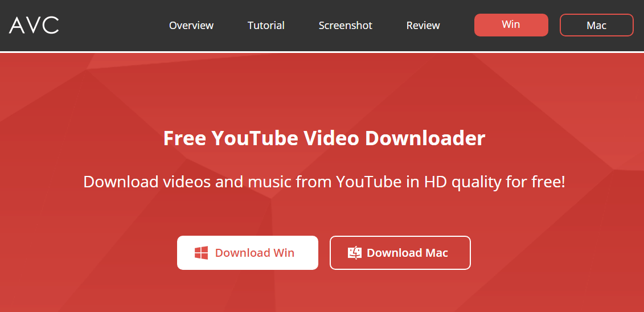Click the word YouTube in the heading
Viewport: 644px width, 312px height.
pos(255,138)
